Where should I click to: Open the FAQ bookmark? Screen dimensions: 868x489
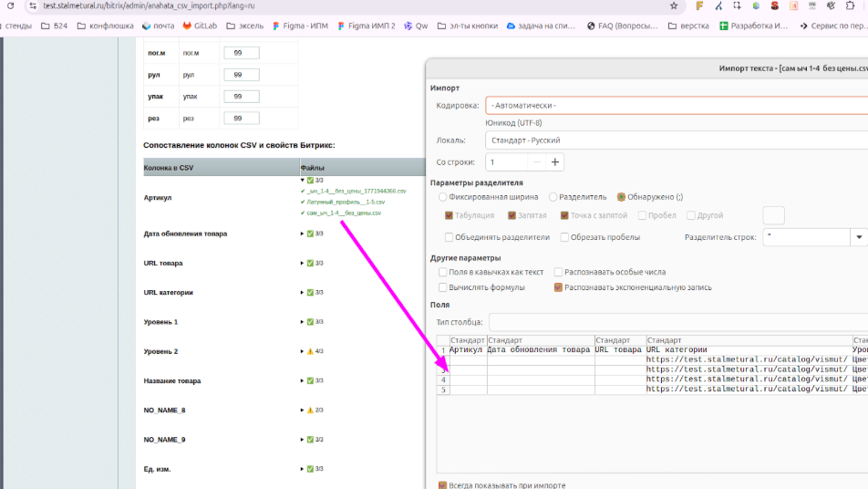click(621, 26)
